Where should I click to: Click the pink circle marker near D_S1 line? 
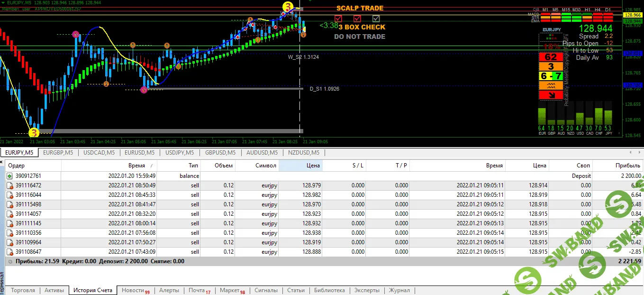(144, 90)
